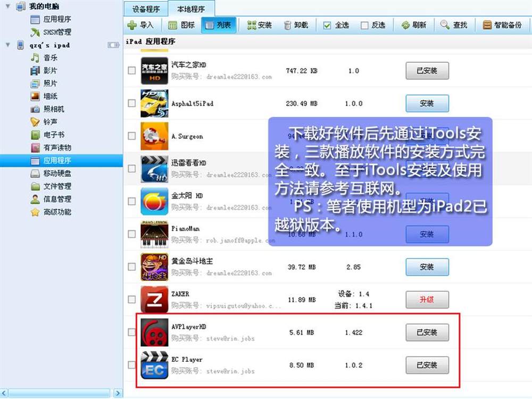The height and width of the screenshot is (399, 532).
Task: Click 智能备份 smart backup
Action: [502, 25]
